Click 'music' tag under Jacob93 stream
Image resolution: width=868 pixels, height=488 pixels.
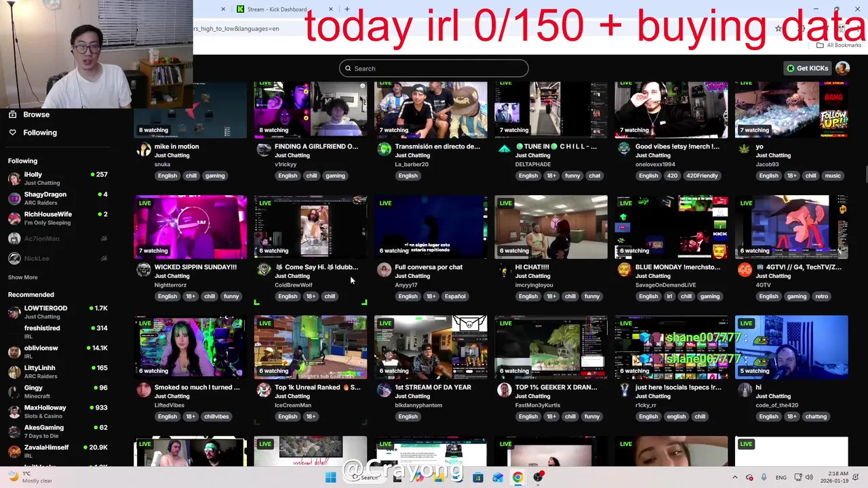point(833,176)
